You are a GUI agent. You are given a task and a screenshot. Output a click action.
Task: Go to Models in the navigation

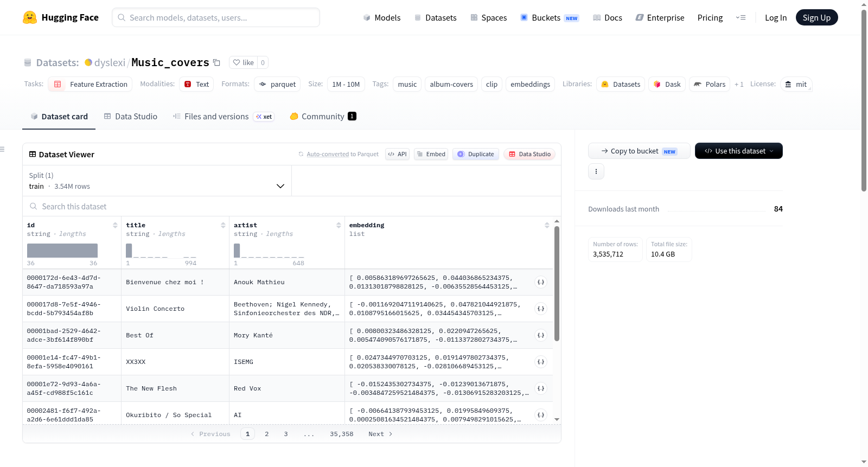click(382, 17)
